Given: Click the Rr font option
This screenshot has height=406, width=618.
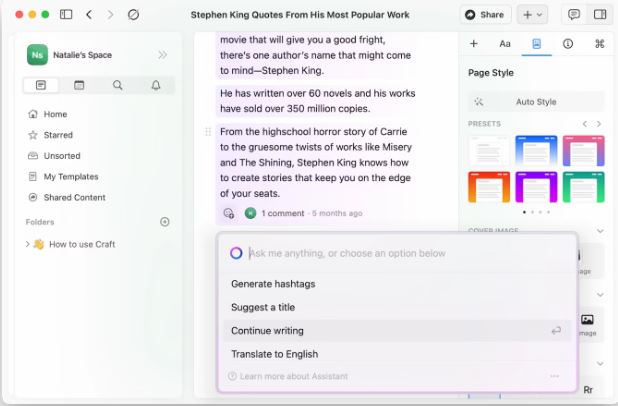Looking at the screenshot, I should tap(588, 390).
